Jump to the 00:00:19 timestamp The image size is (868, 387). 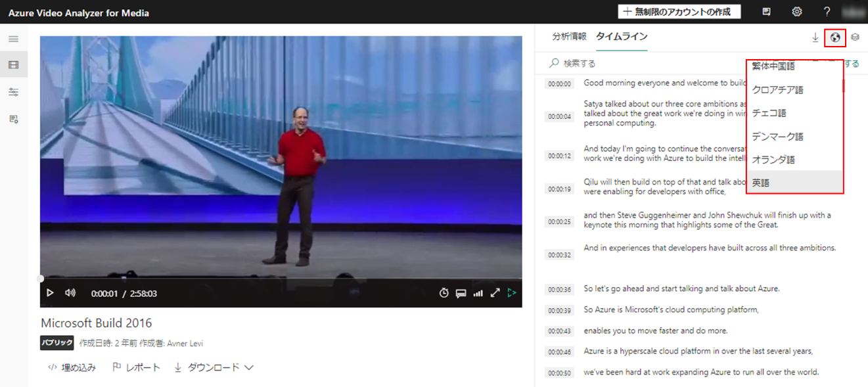(x=560, y=189)
